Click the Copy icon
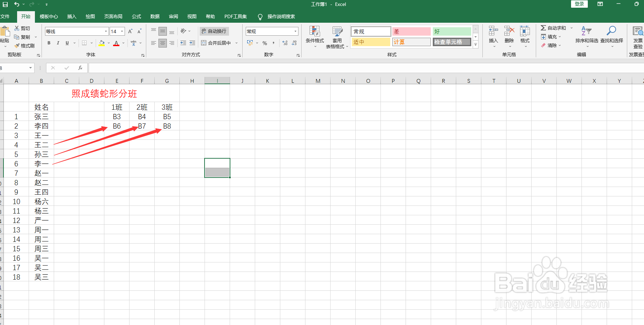 pyautogui.click(x=17, y=37)
